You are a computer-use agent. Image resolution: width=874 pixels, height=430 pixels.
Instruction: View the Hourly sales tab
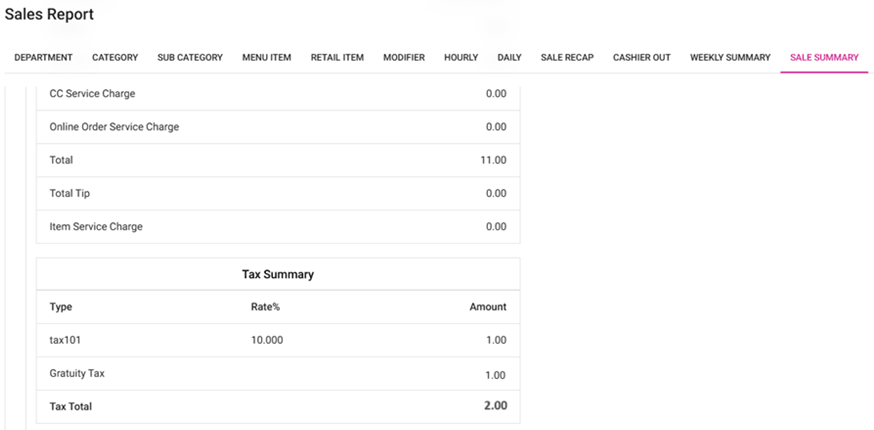(x=461, y=58)
